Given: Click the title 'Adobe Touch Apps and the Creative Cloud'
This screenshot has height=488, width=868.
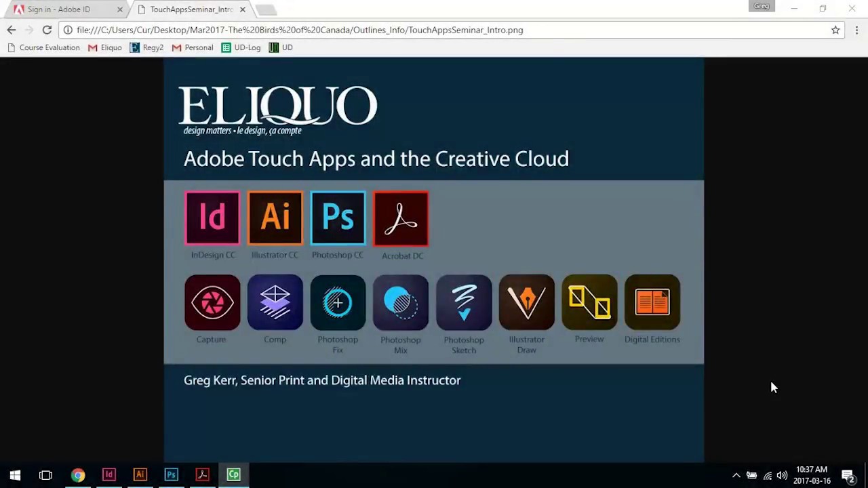Looking at the screenshot, I should coord(376,159).
